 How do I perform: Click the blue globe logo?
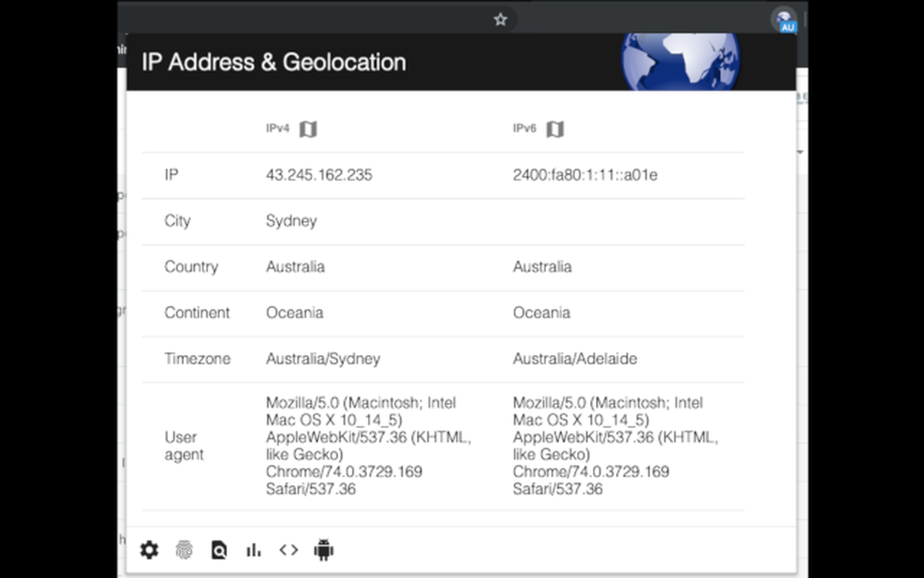click(680, 61)
